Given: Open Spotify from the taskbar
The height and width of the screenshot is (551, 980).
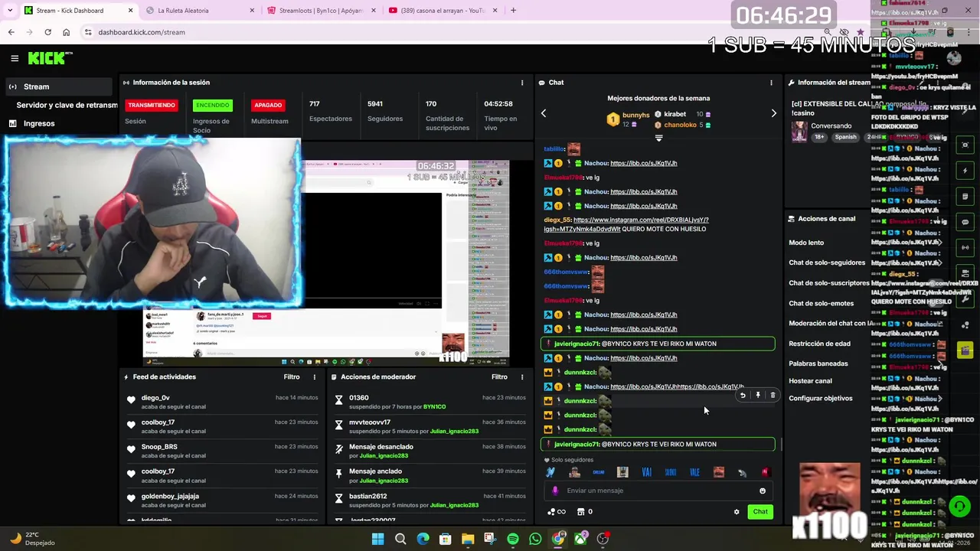Looking at the screenshot, I should [x=513, y=539].
